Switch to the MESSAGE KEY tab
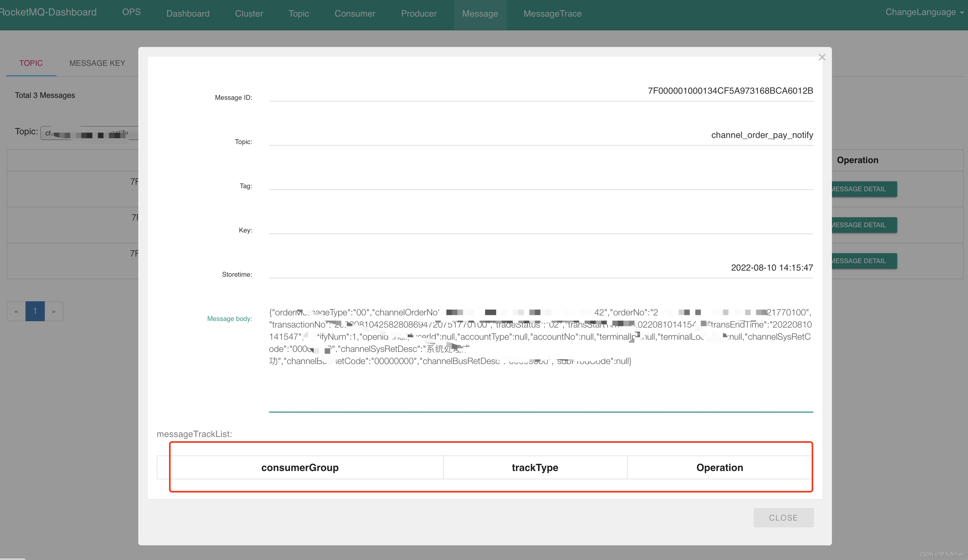This screenshot has height=560, width=968. click(x=97, y=63)
